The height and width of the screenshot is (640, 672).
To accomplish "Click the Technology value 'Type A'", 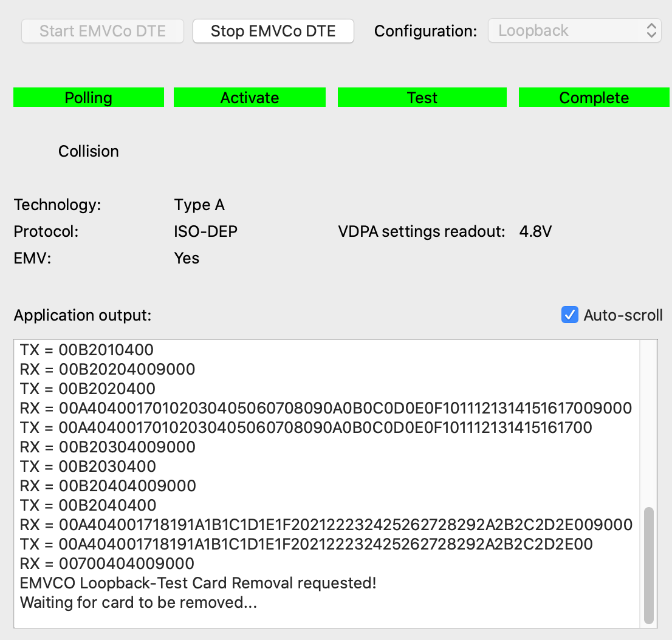I will coord(199,205).
